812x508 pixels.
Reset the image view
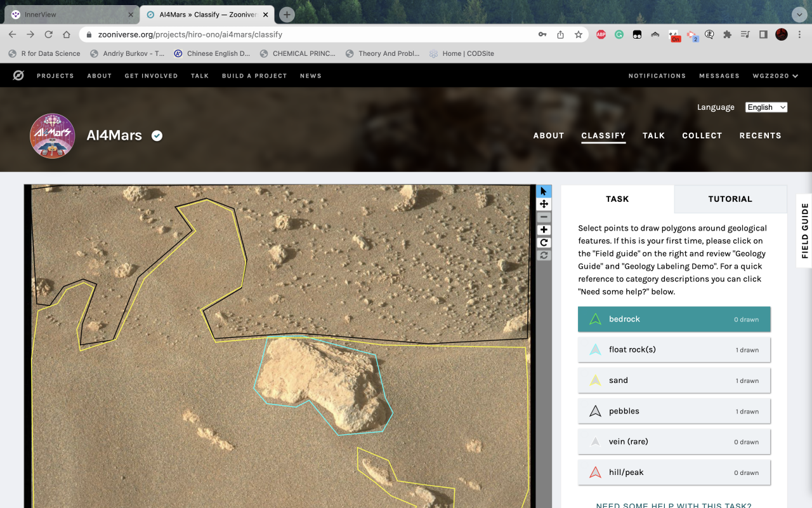544,255
